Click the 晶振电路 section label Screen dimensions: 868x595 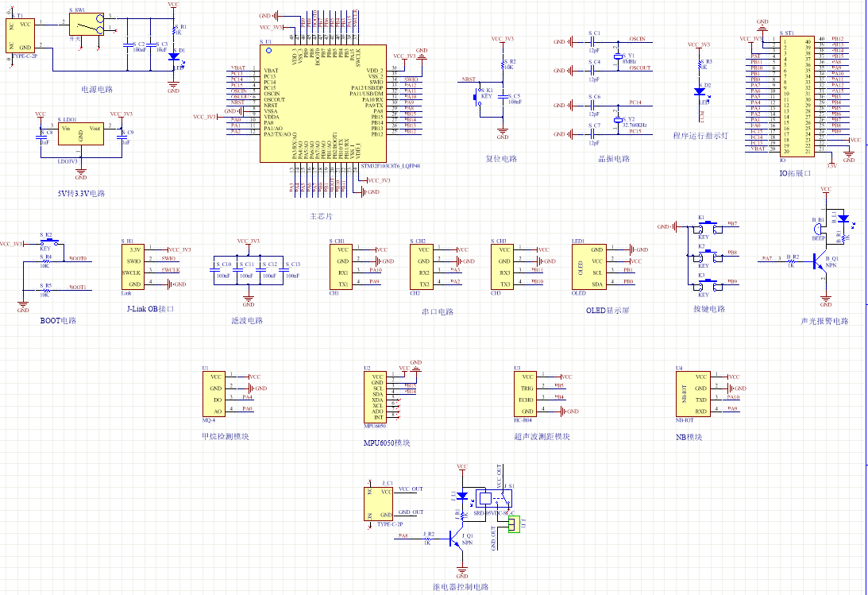coord(615,158)
